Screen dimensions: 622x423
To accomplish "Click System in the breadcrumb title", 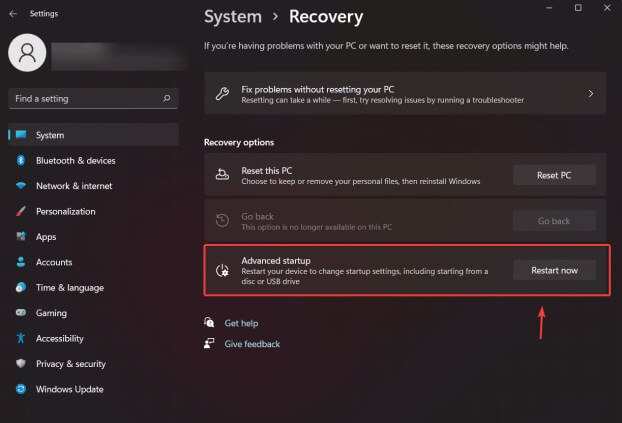I will [x=233, y=17].
